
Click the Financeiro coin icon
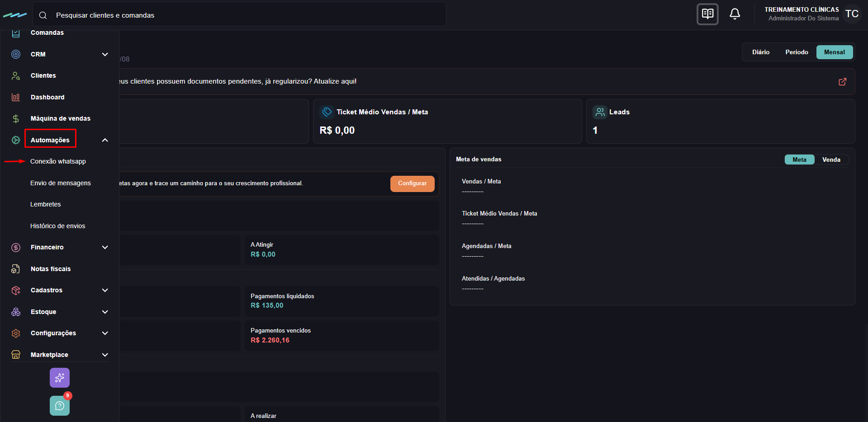coord(16,247)
